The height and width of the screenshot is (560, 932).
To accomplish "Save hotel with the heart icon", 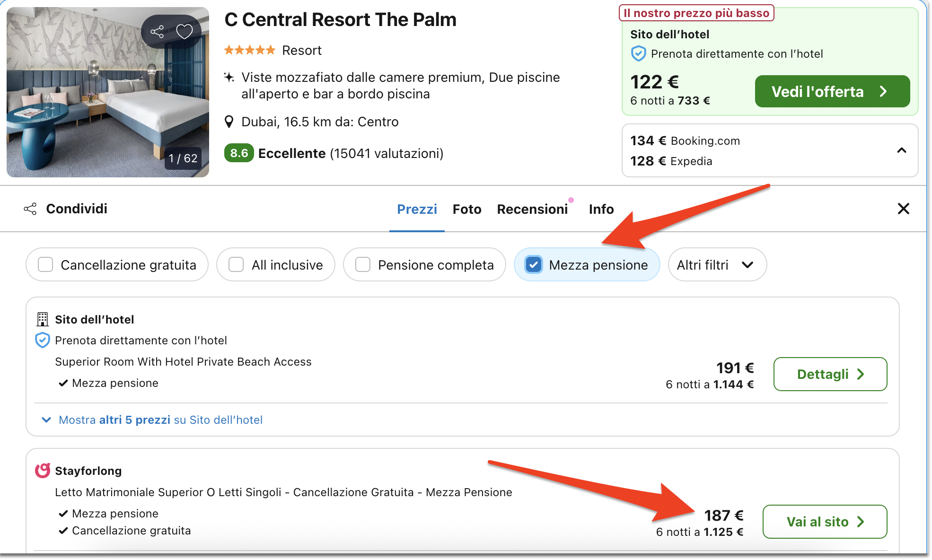I will point(185,32).
